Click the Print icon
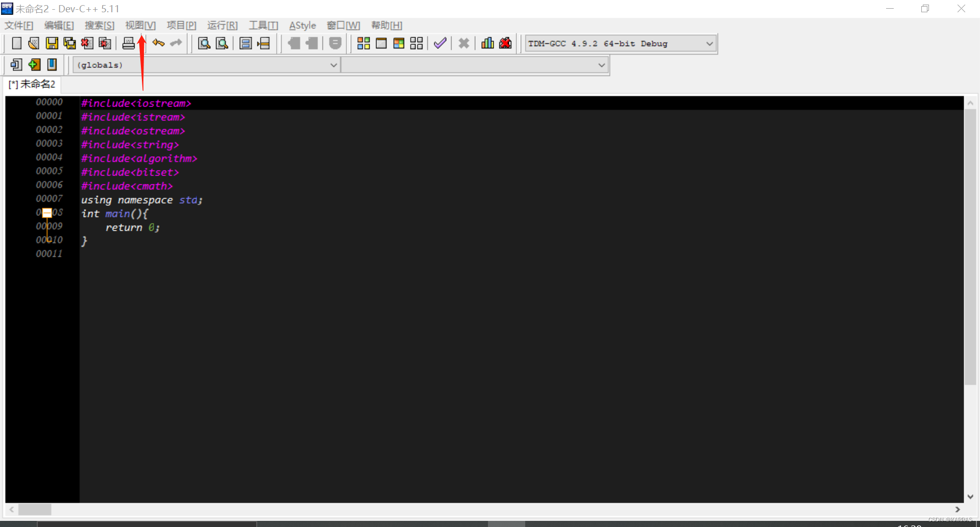This screenshot has width=980, height=527. pos(129,43)
